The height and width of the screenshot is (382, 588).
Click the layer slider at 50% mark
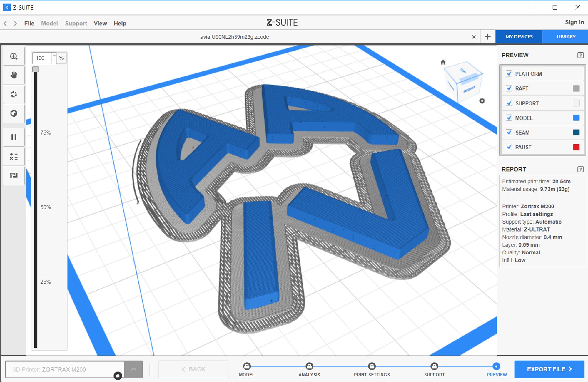tap(36, 207)
